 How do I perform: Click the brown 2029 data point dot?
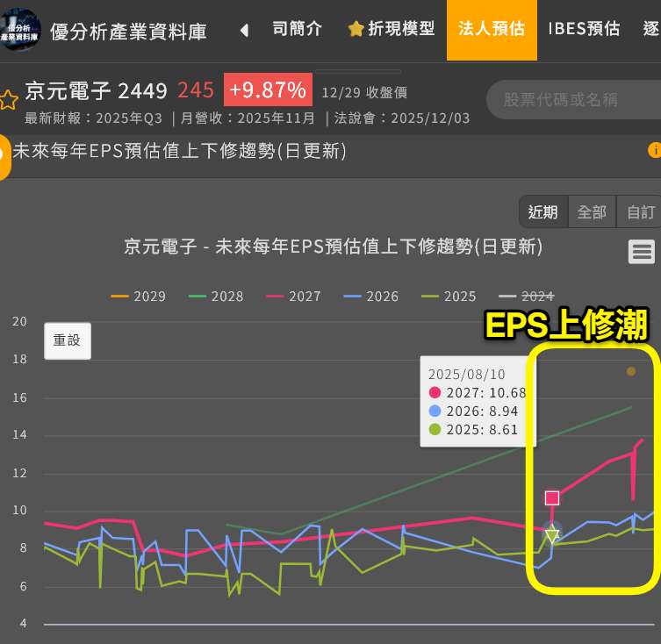click(631, 371)
